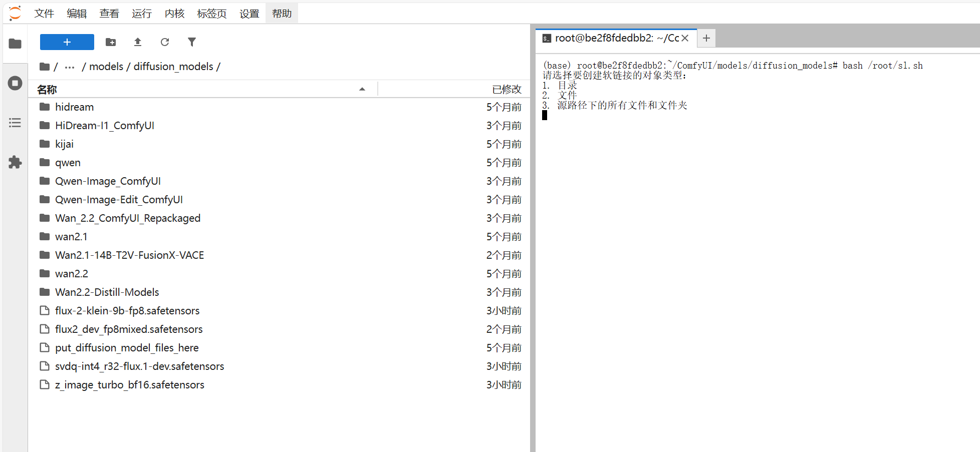Expand the breadcrumb ellipsis path
Image resolution: width=980 pixels, height=452 pixels.
coord(70,67)
